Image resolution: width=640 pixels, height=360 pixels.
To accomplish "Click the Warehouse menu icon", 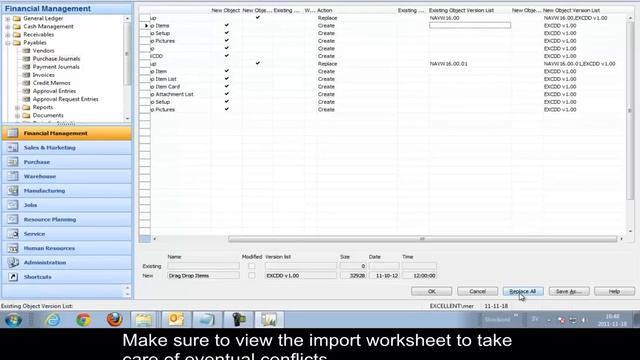I will 13,176.
